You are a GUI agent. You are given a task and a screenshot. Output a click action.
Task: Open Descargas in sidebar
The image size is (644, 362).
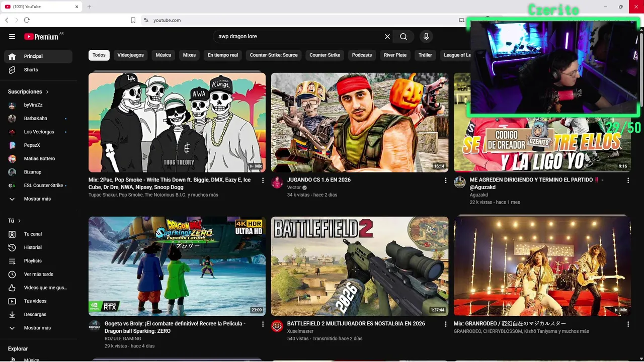coord(38,314)
